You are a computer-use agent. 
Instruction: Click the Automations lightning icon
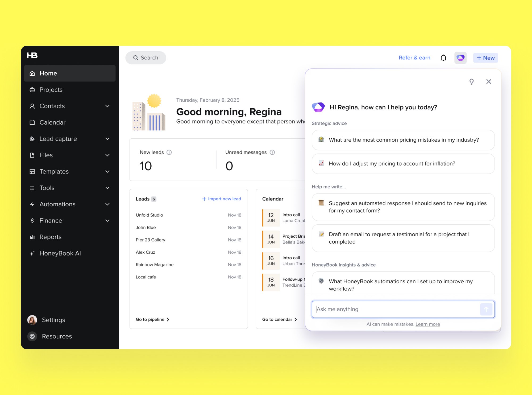pyautogui.click(x=32, y=204)
